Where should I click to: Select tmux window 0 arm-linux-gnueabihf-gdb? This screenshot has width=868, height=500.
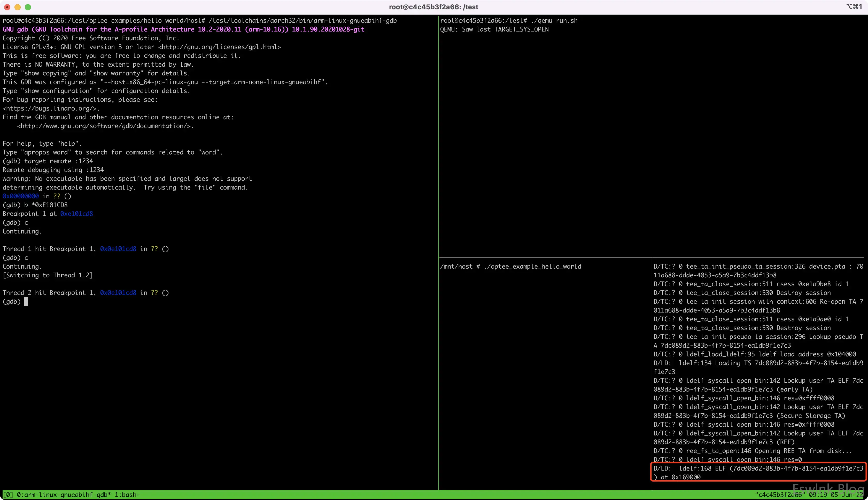pyautogui.click(x=63, y=495)
